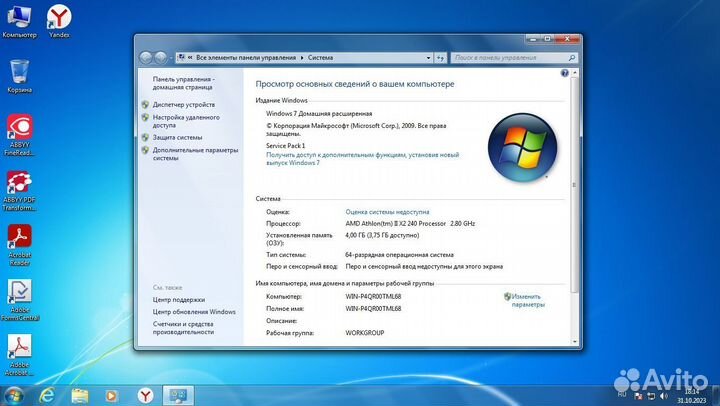Viewport: 720px width, 406px height.
Task: Click Получить доступ к дополнительным функциям link
Action: [x=362, y=159]
